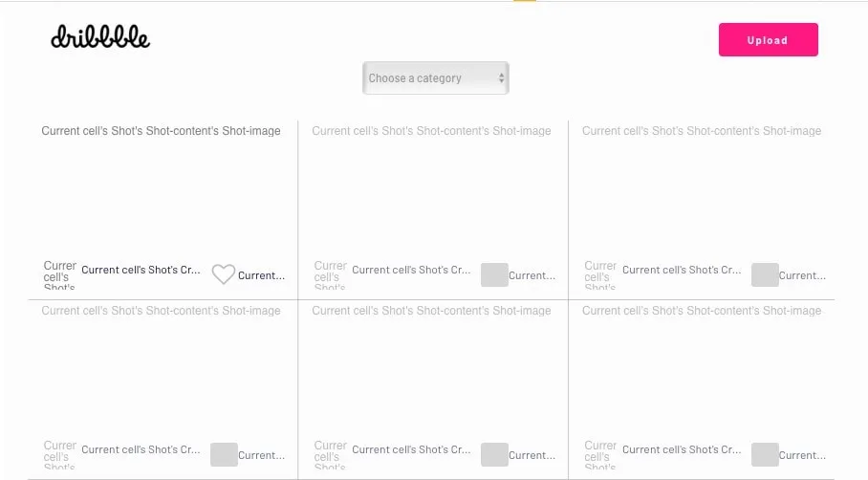Click the like box in the top-right shot
Screen dimensions: 868x480
pyautogui.click(x=765, y=275)
